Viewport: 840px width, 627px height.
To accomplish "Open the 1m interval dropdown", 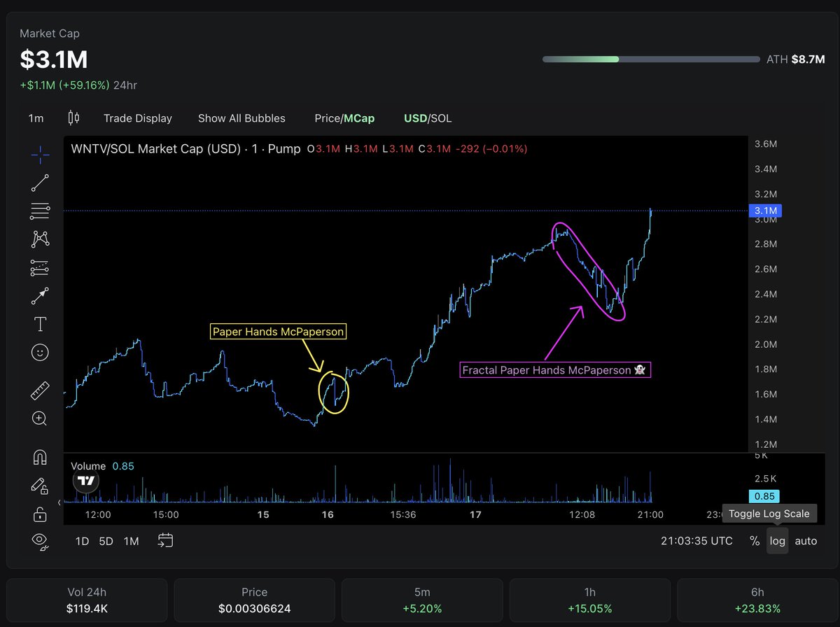I will 36,118.
